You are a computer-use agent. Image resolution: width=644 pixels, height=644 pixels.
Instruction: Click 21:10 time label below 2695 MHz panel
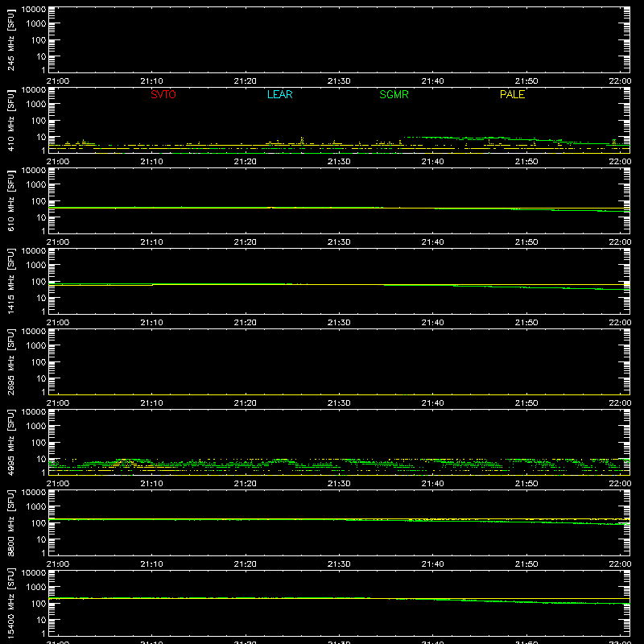[x=151, y=403]
